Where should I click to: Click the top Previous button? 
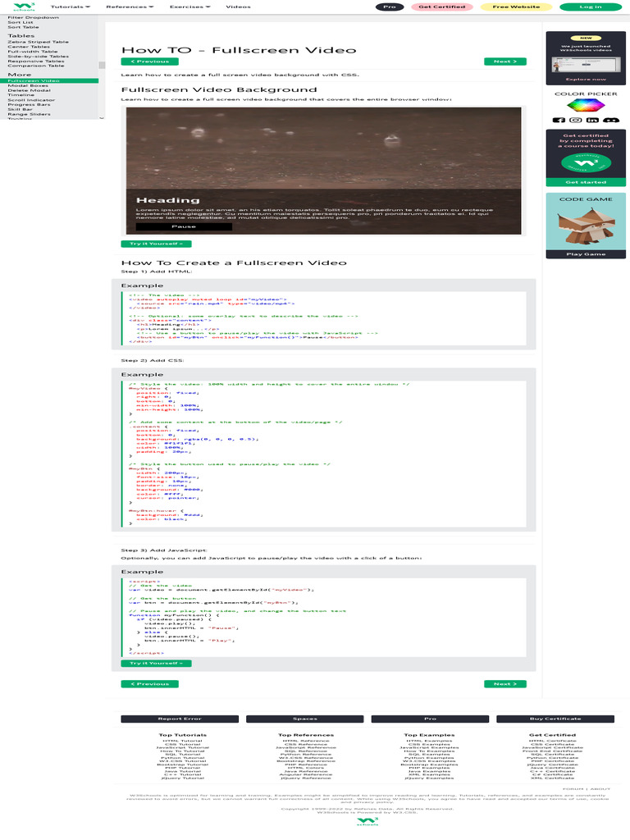(x=149, y=62)
